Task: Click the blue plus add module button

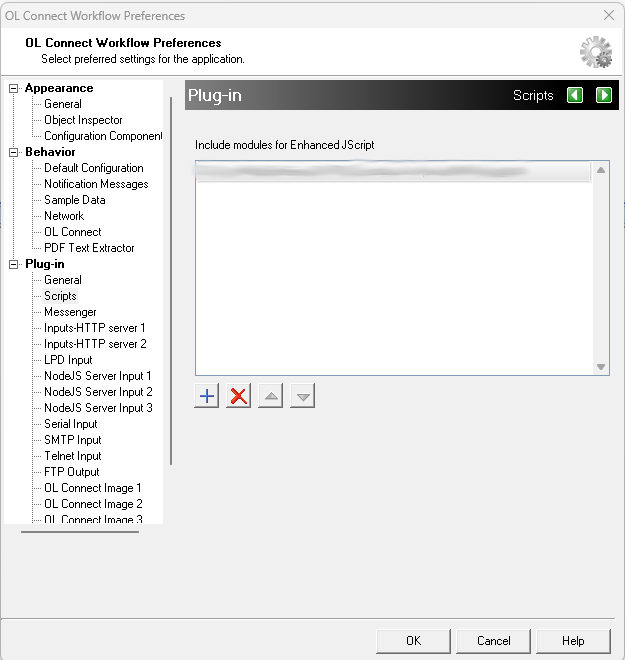Action: point(206,396)
